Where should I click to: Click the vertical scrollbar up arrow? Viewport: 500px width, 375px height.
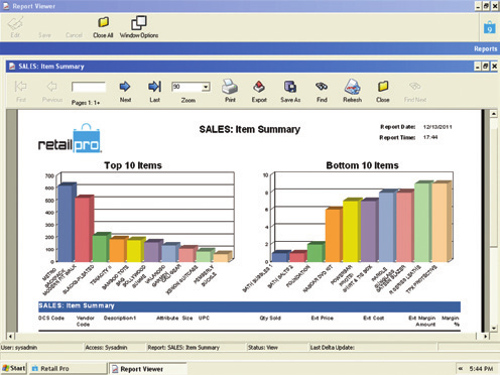(494, 114)
